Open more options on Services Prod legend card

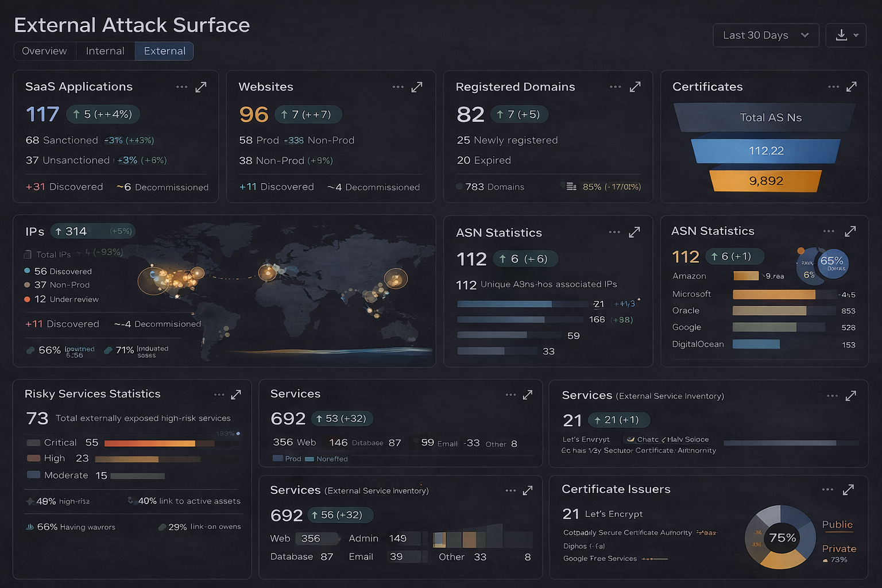coord(511,395)
